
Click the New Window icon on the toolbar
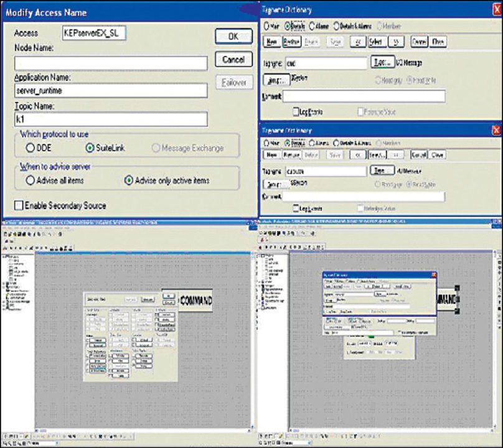point(5,235)
